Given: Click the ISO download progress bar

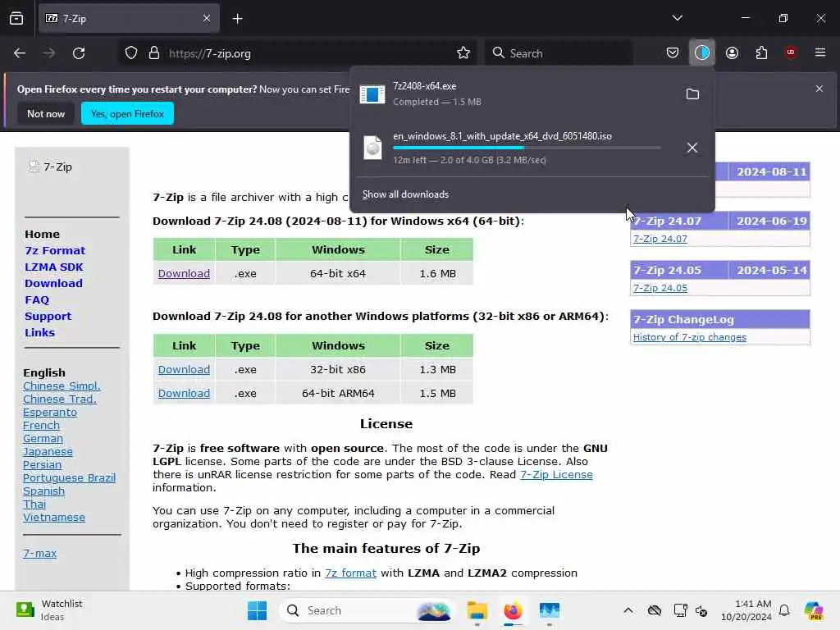Looking at the screenshot, I should pyautogui.click(x=527, y=148).
